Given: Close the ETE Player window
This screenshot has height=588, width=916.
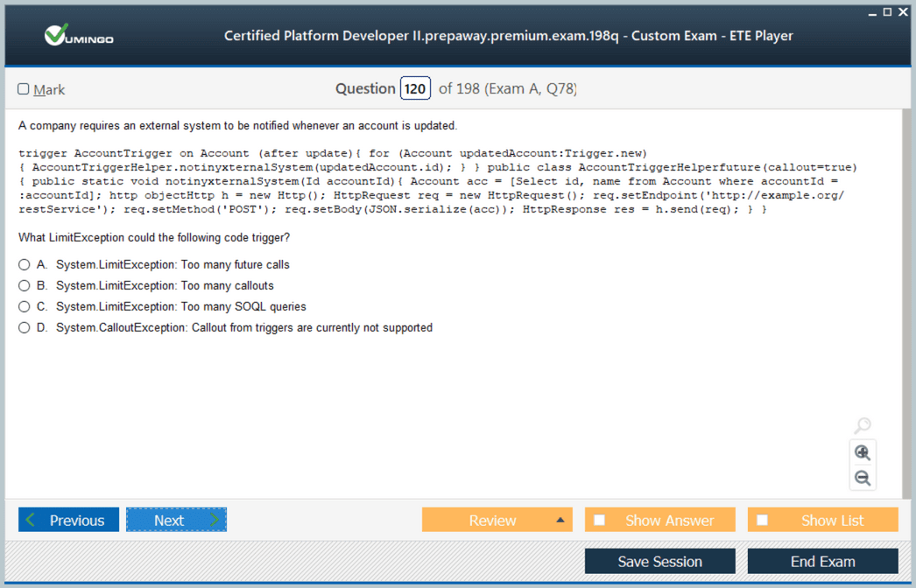Looking at the screenshot, I should (903, 12).
